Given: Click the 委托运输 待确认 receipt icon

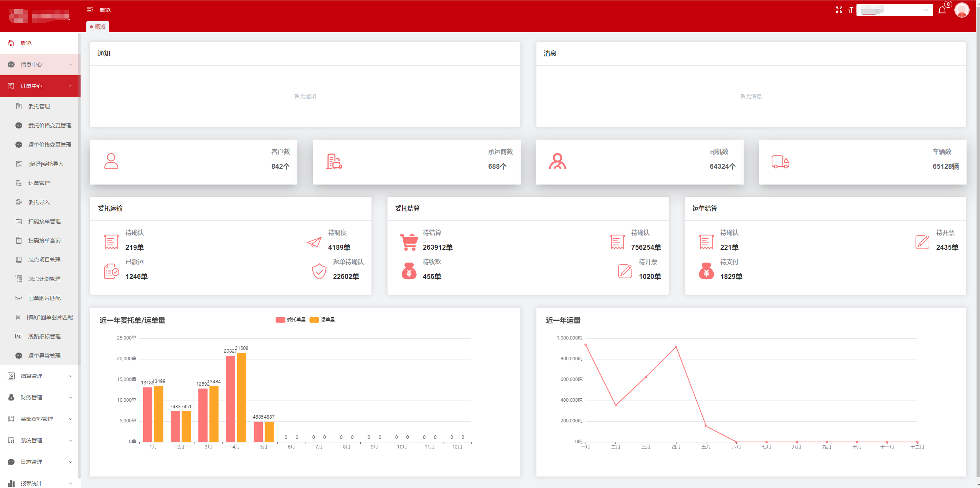Looking at the screenshot, I should tap(111, 242).
